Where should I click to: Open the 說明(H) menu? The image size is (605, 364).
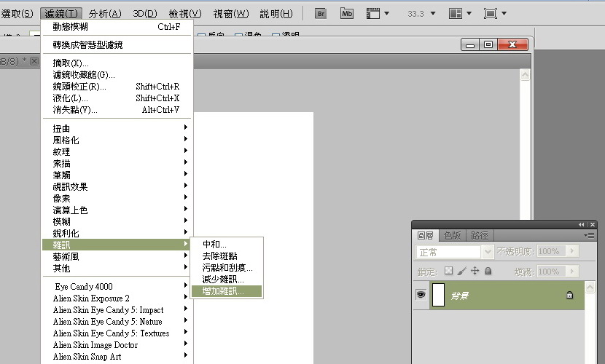click(276, 14)
